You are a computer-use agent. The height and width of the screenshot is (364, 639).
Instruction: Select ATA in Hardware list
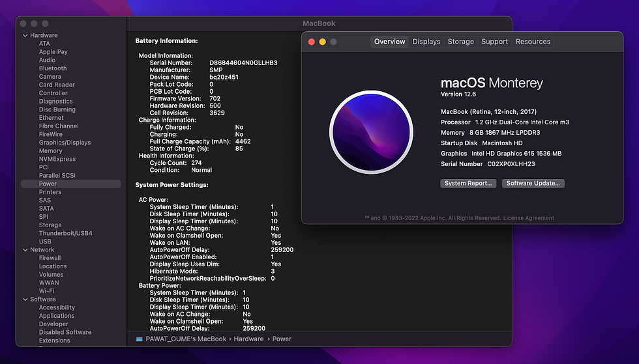click(44, 44)
